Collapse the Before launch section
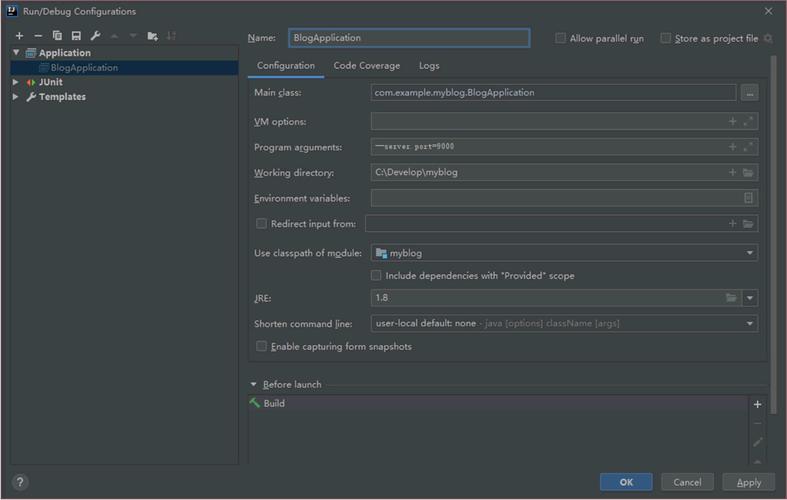This screenshot has width=787, height=500. (253, 385)
